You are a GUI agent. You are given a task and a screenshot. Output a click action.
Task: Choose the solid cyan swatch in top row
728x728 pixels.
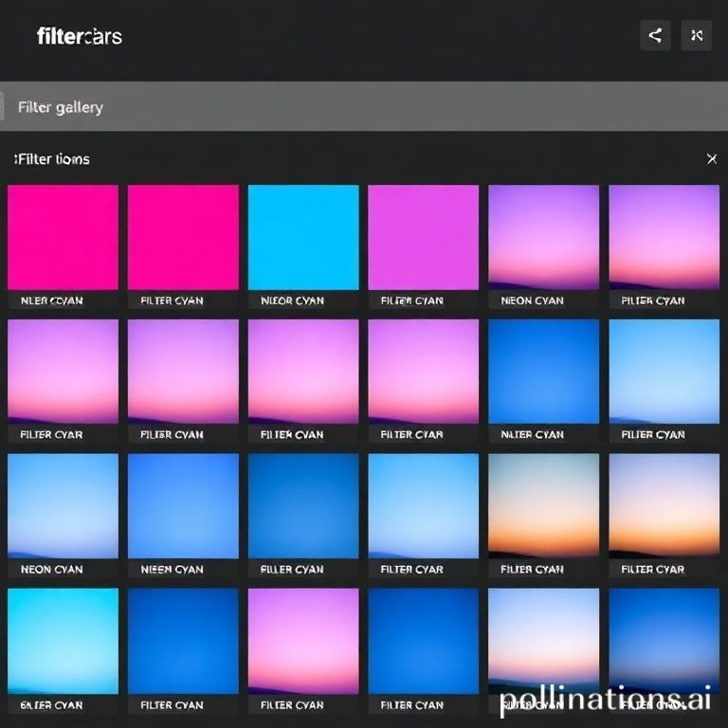tap(303, 237)
